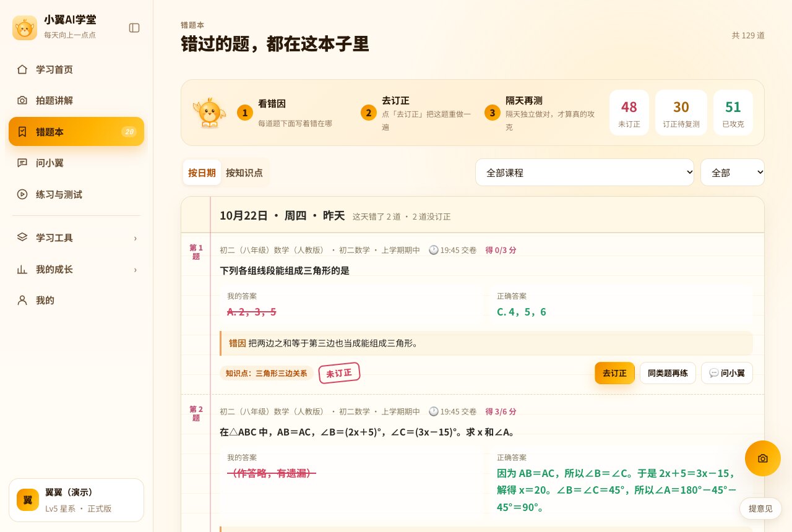Click the 48 未订正 stat card
The height and width of the screenshot is (532, 792).
(629, 113)
